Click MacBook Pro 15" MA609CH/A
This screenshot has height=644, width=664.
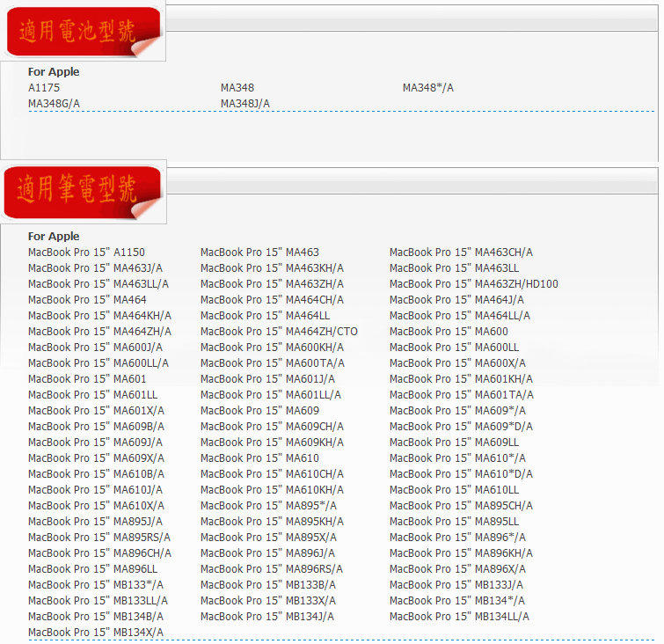(x=272, y=426)
